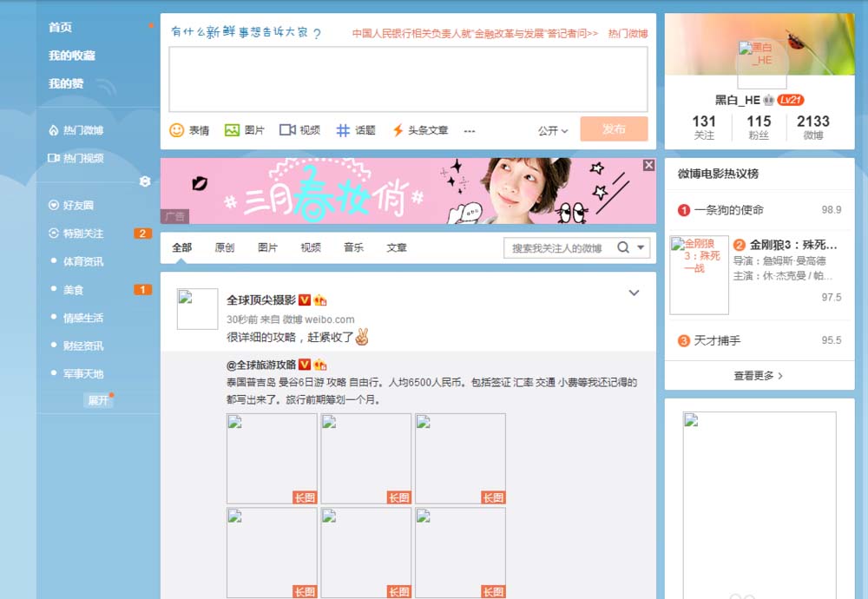Click the 三月春妆俏 banner ad
Screen dimensions: 868x599
point(408,191)
